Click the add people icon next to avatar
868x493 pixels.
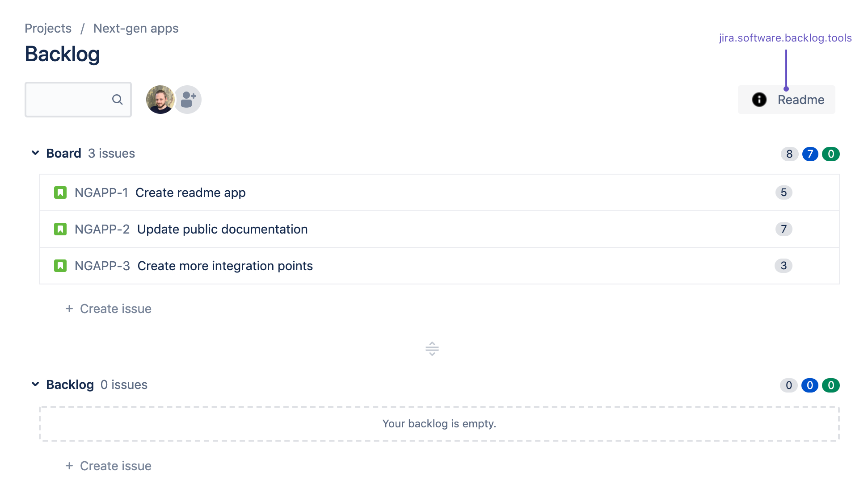point(187,100)
